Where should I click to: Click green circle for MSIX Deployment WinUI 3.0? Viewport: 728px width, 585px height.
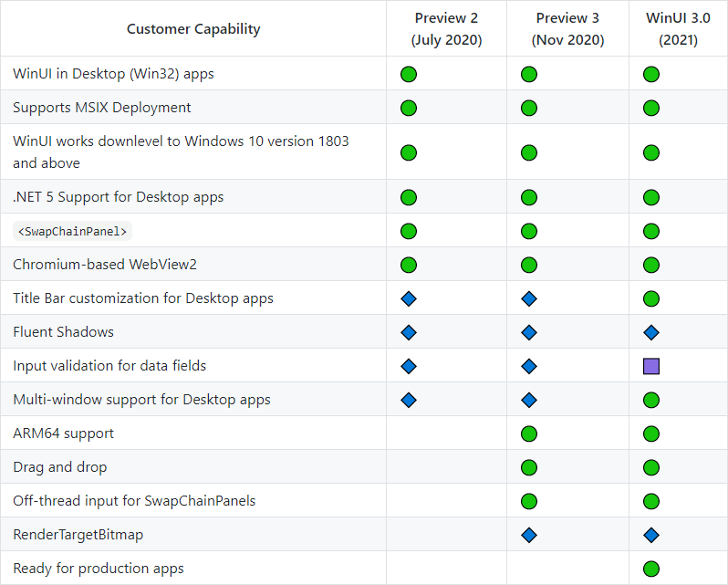(x=651, y=109)
